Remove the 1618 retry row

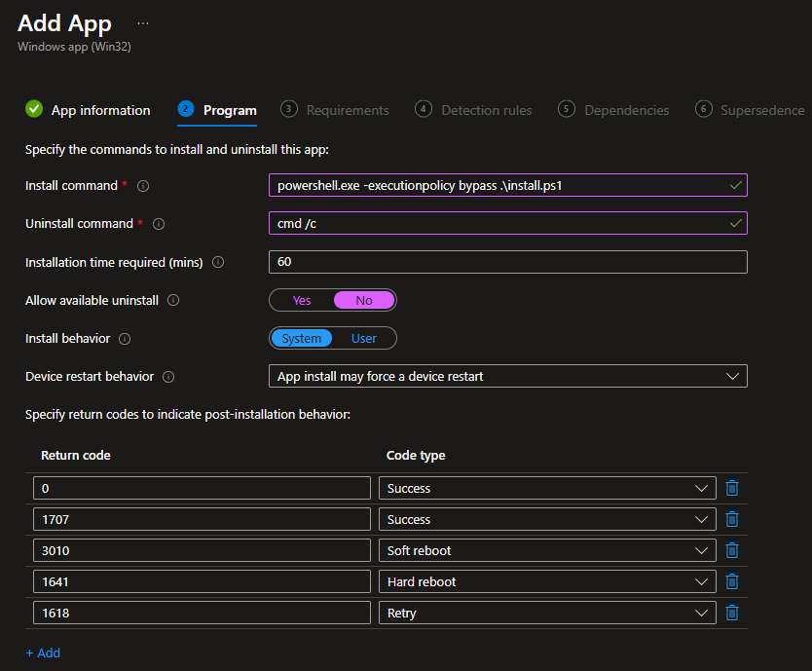[x=732, y=613]
